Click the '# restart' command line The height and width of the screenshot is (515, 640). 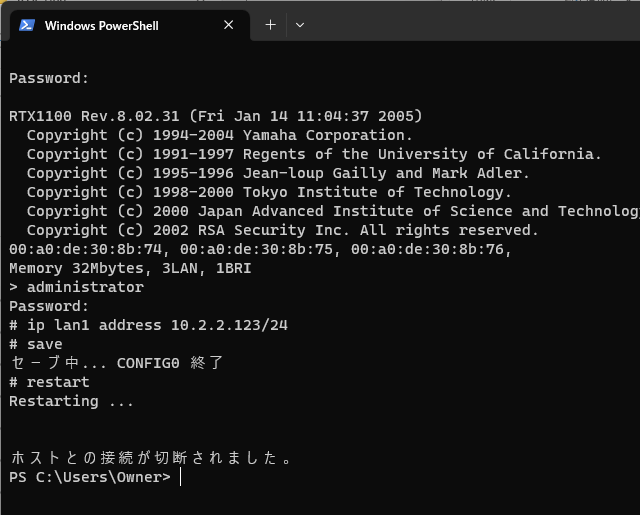pos(49,382)
